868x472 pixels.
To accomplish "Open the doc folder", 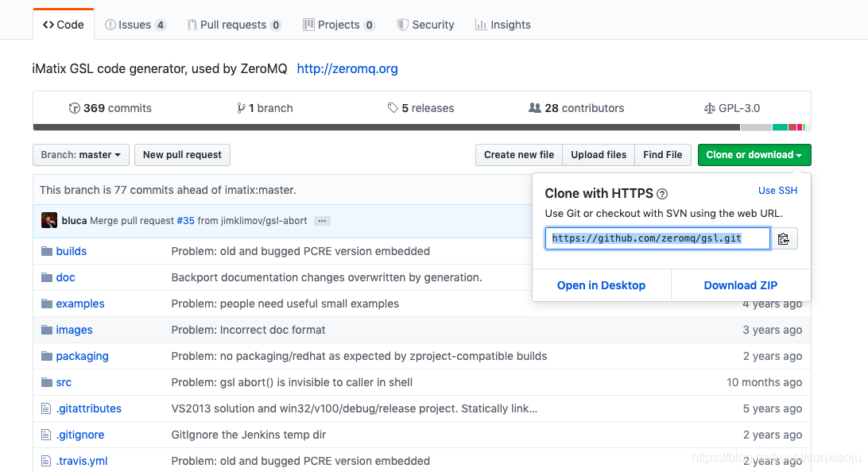I will click(65, 277).
